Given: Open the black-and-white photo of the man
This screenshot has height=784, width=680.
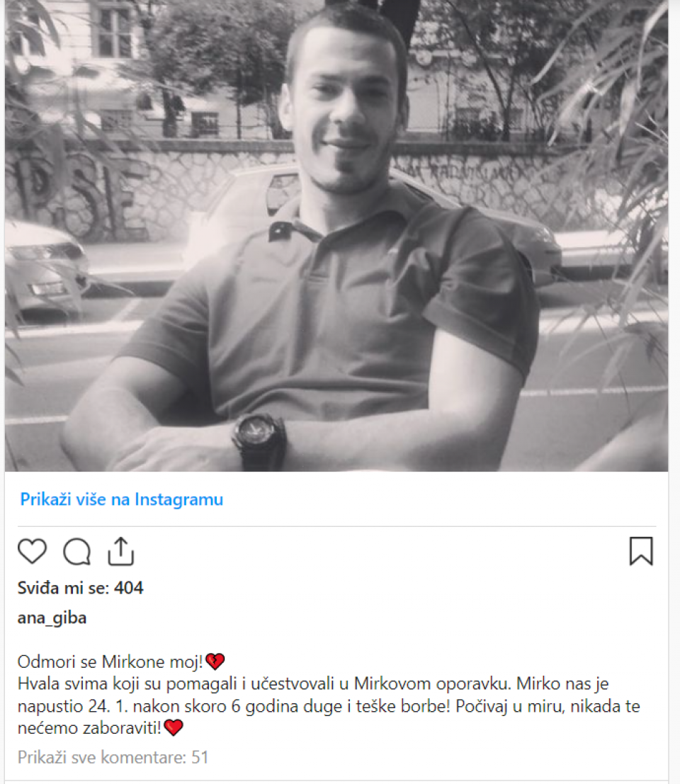Looking at the screenshot, I should click(336, 236).
